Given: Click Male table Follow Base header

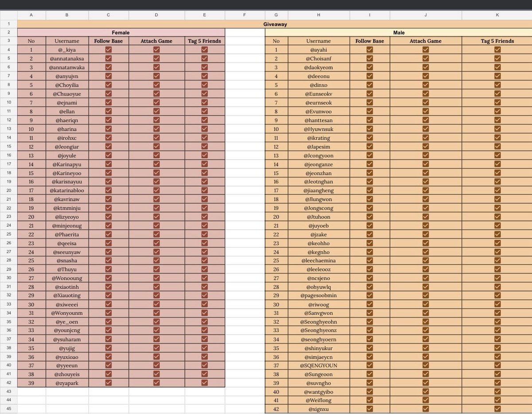Looking at the screenshot, I should point(370,41).
